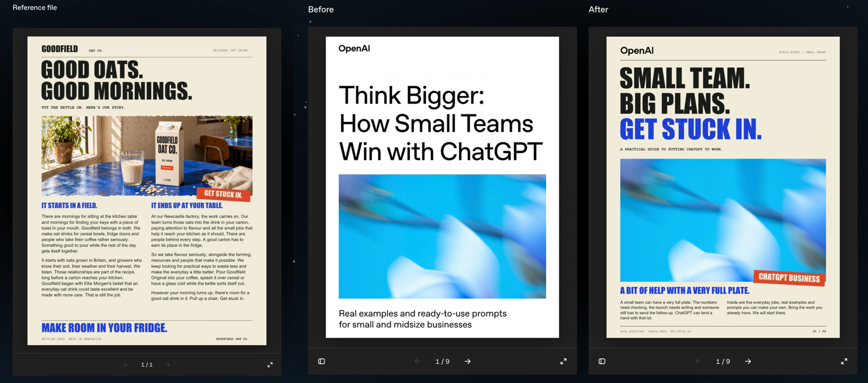Click "FIELD NOTES / SMALL TEAMS" header text
The height and width of the screenshot is (383, 868).
coord(802,52)
